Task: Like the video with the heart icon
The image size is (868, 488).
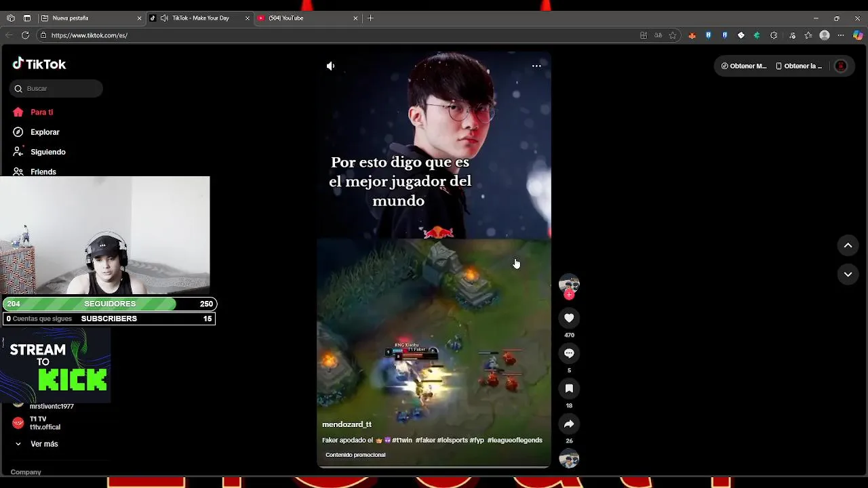Action: click(569, 318)
